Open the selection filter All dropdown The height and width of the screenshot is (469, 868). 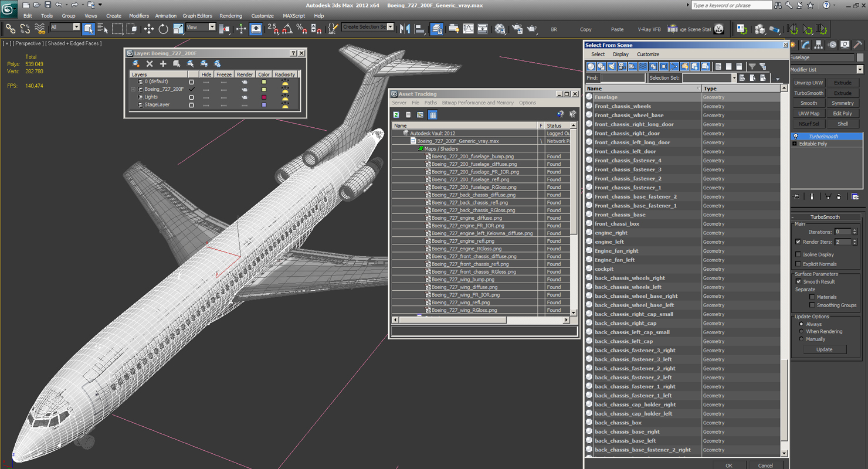(76, 27)
